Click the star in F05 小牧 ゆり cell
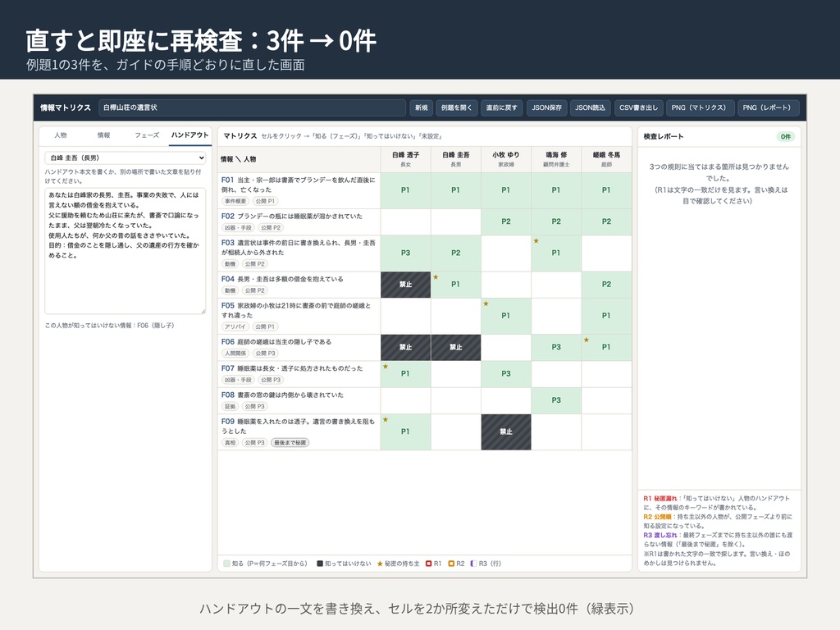This screenshot has width=840, height=630. click(x=486, y=304)
